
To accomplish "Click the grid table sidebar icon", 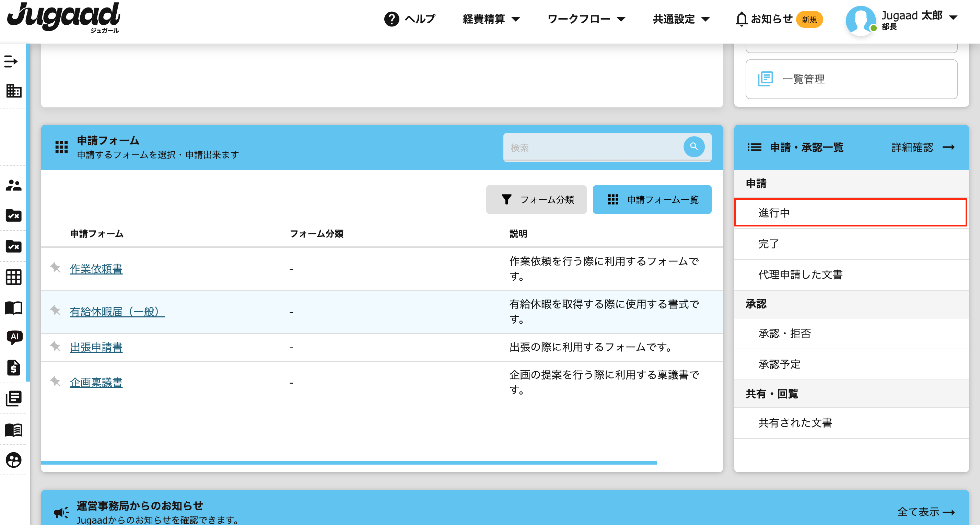I will 13,277.
